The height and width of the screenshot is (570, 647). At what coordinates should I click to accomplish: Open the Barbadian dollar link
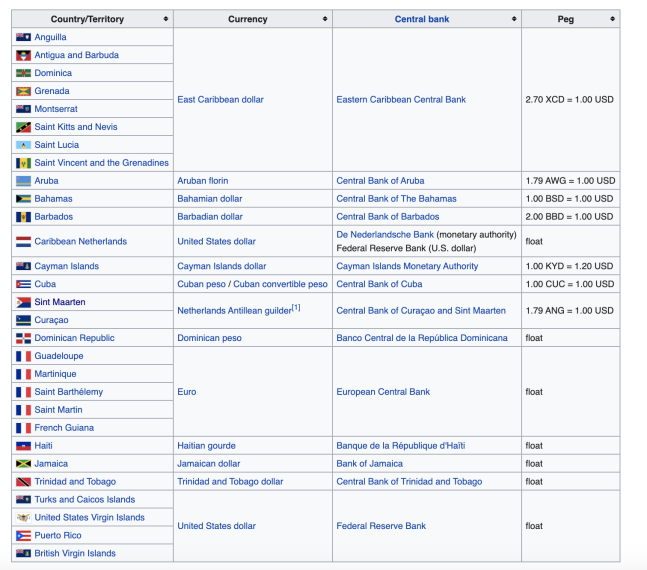pyautogui.click(x=210, y=217)
